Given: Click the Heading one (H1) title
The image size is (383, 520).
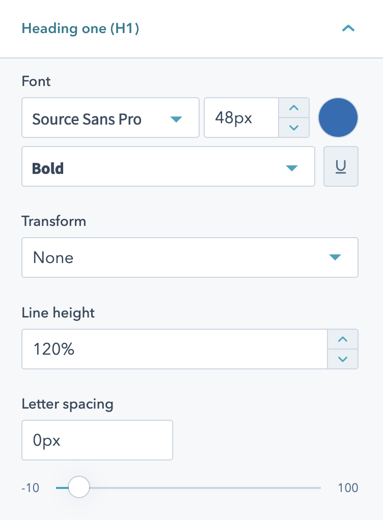Looking at the screenshot, I should 80,28.
